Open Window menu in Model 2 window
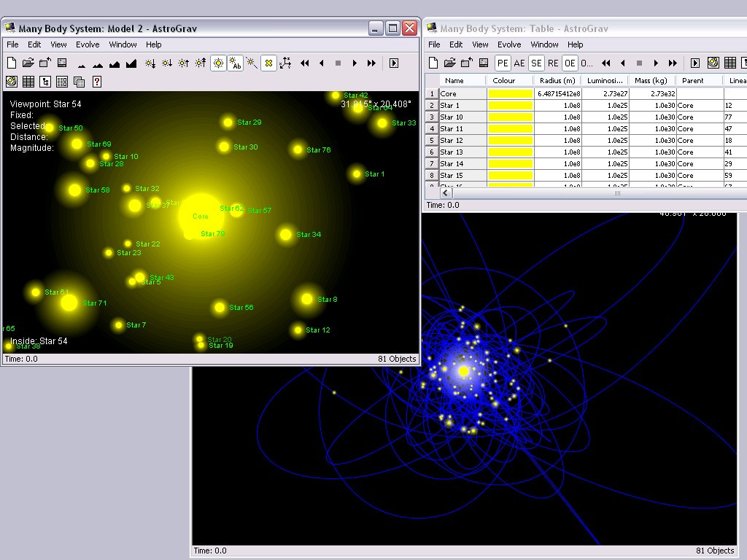 point(123,44)
